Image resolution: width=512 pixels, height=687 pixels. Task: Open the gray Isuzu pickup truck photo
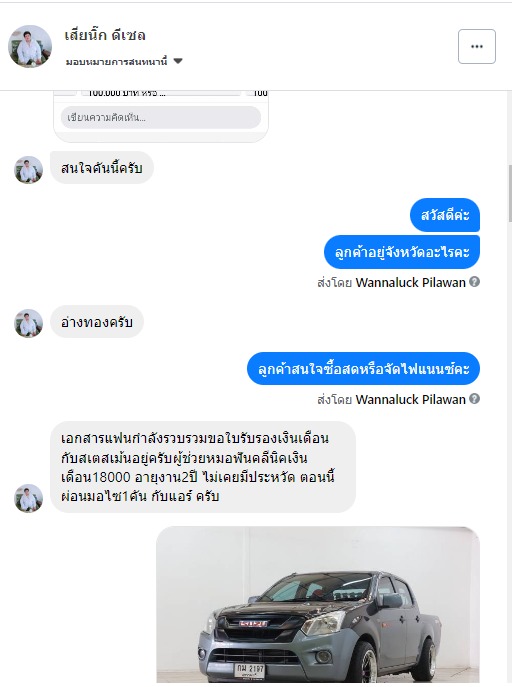pyautogui.click(x=318, y=605)
